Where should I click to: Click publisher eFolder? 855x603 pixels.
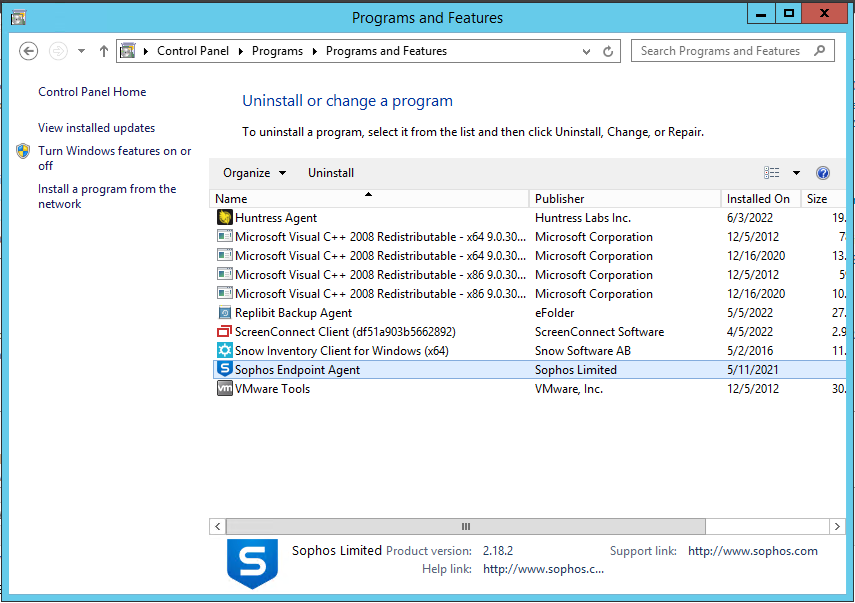click(x=555, y=312)
